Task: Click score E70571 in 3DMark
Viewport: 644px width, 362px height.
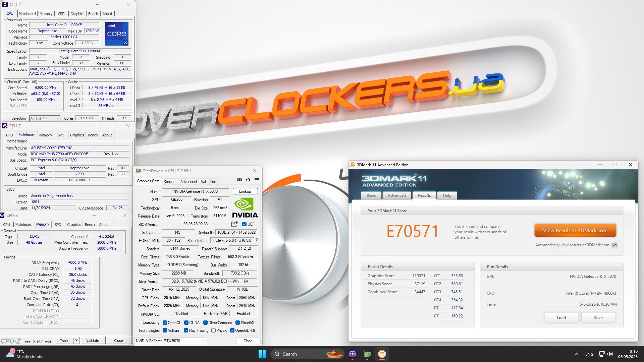Action: coord(412,231)
